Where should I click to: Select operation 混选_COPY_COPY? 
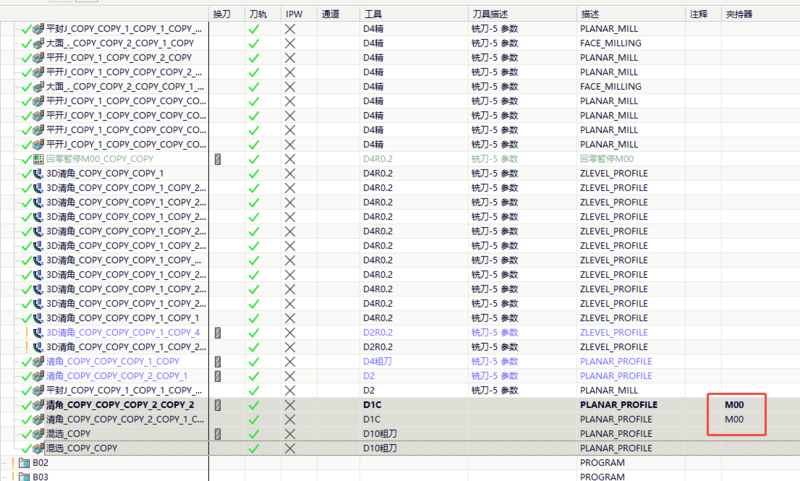coord(82,448)
